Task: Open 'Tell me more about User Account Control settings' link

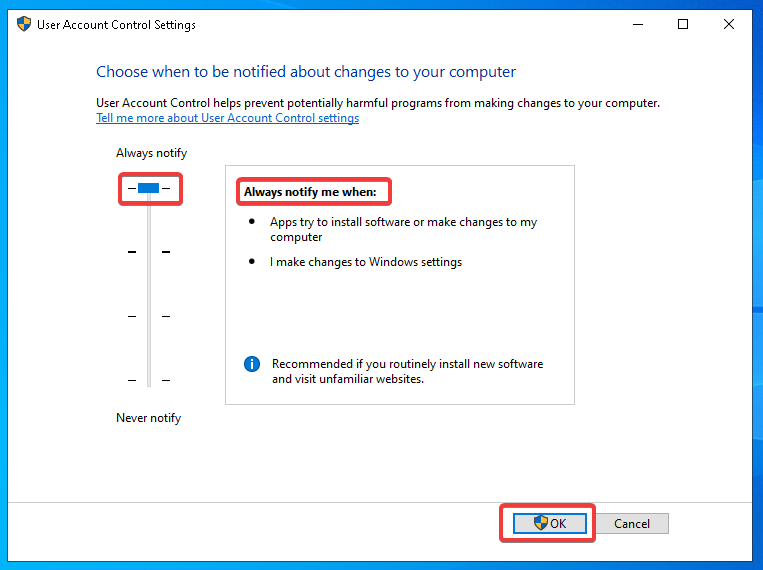Action: point(227,118)
